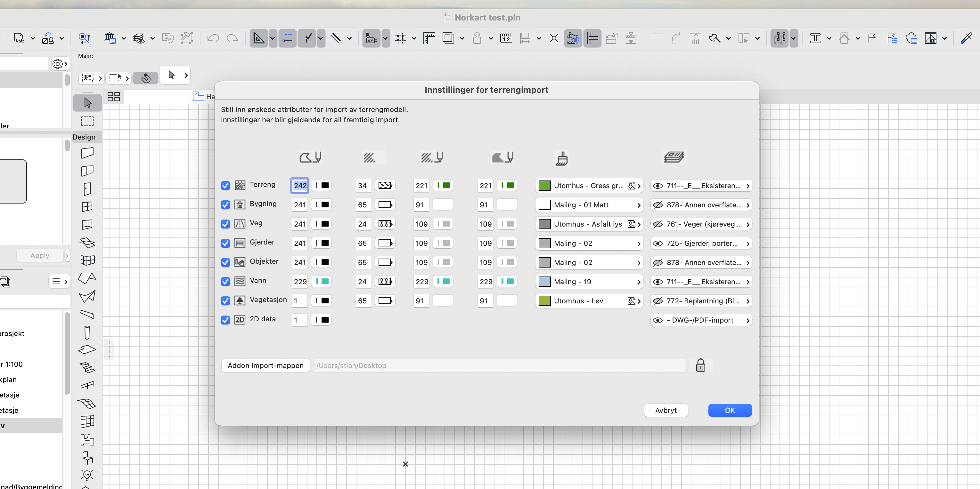Click Vann teal pen color swatch
The height and width of the screenshot is (489, 980).
(322, 281)
